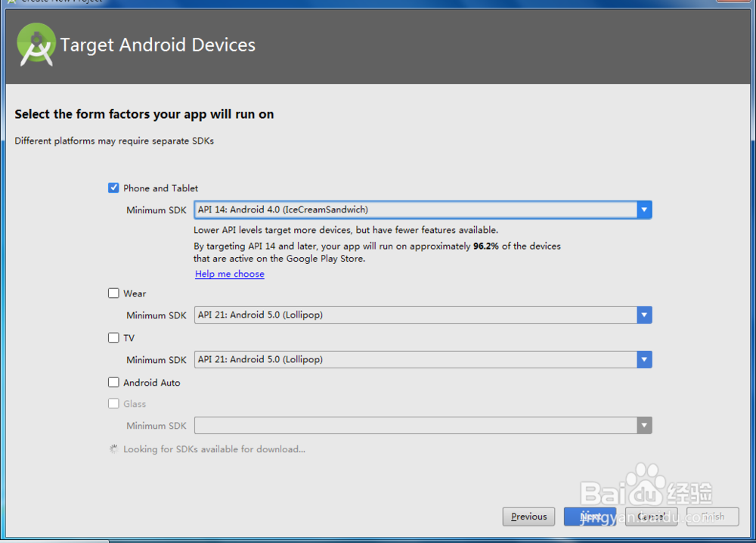Click the dropdown arrow beside the Wear SDK field
This screenshot has width=756, height=543.
point(643,315)
